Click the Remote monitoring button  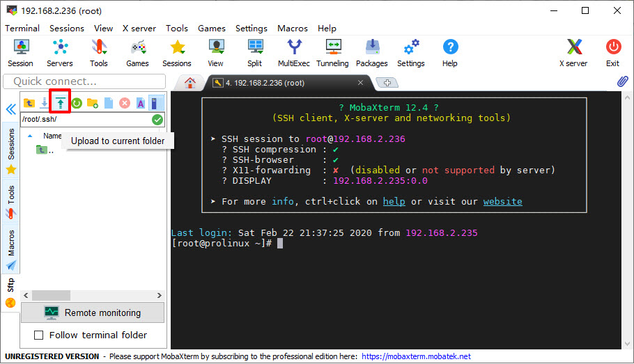[93, 312]
